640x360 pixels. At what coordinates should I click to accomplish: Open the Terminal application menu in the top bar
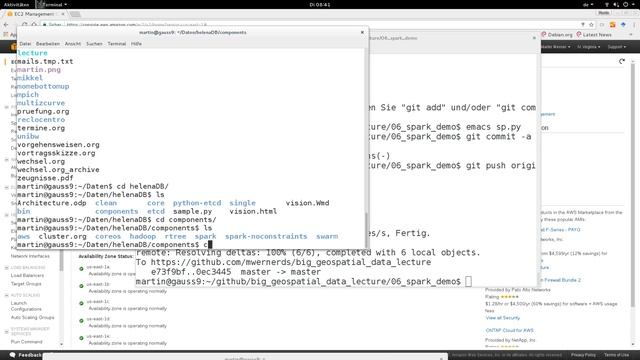(52, 4)
